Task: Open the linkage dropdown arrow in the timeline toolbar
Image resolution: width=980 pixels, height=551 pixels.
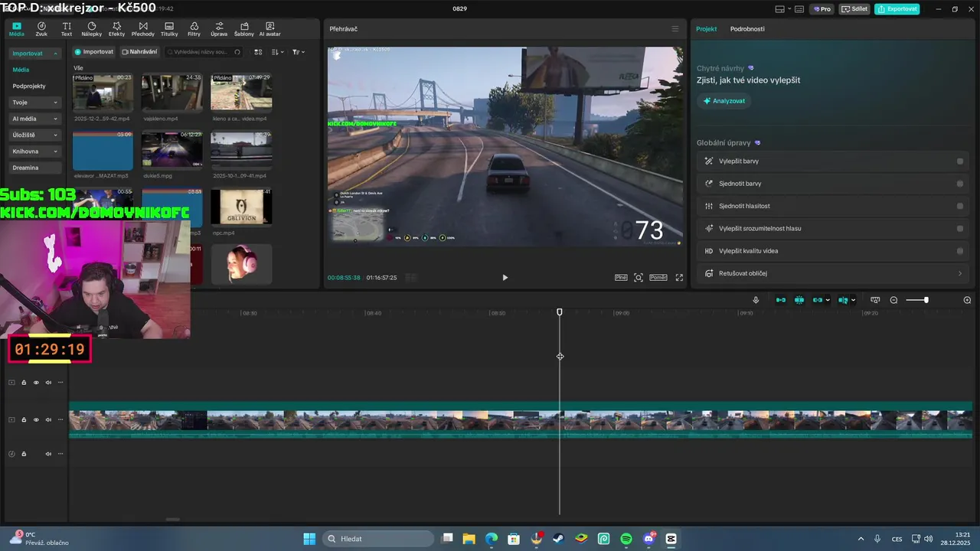Action: (x=828, y=300)
